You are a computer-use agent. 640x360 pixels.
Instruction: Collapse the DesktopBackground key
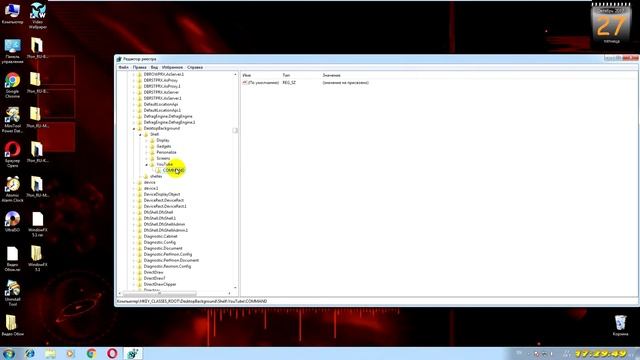point(134,129)
